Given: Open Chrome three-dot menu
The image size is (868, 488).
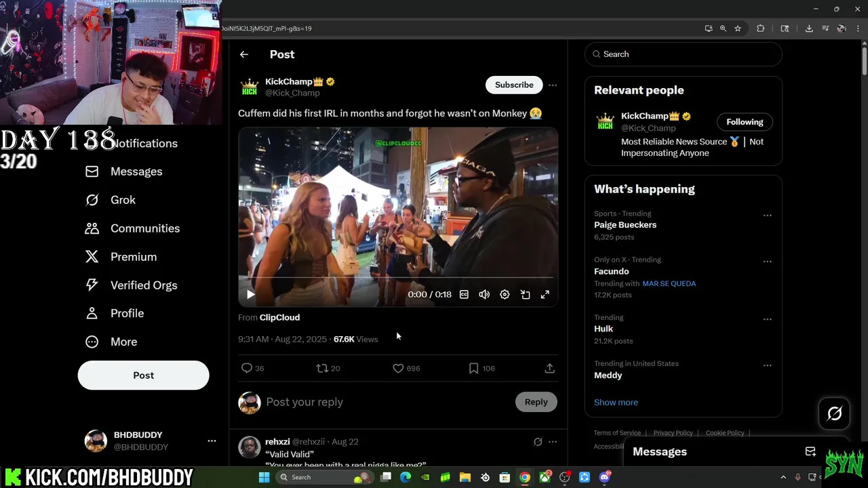Looking at the screenshot, I should 859,28.
